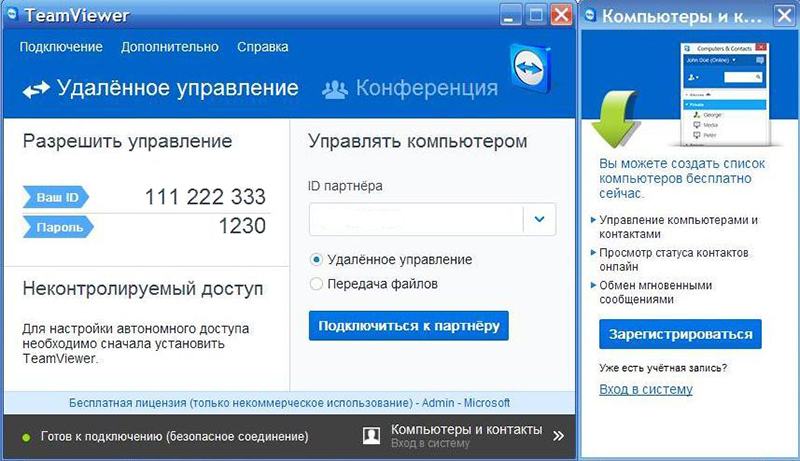
Task: Click the Зарегистрироваться button
Action: [680, 334]
